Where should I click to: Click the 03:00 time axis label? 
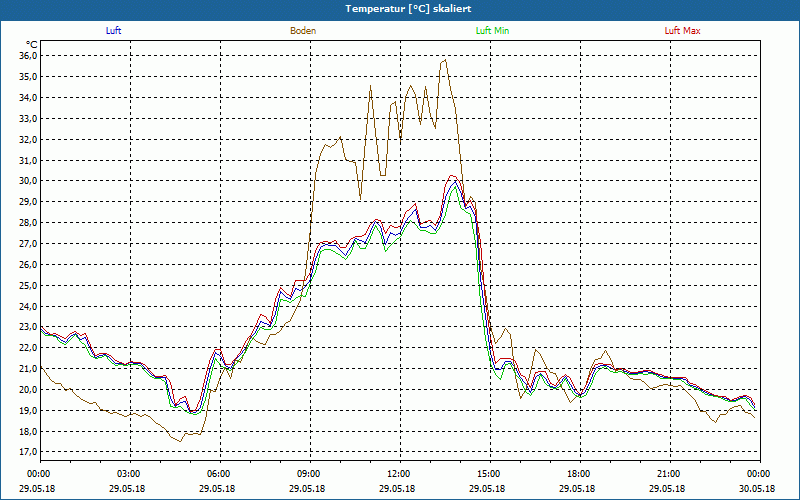tap(131, 474)
